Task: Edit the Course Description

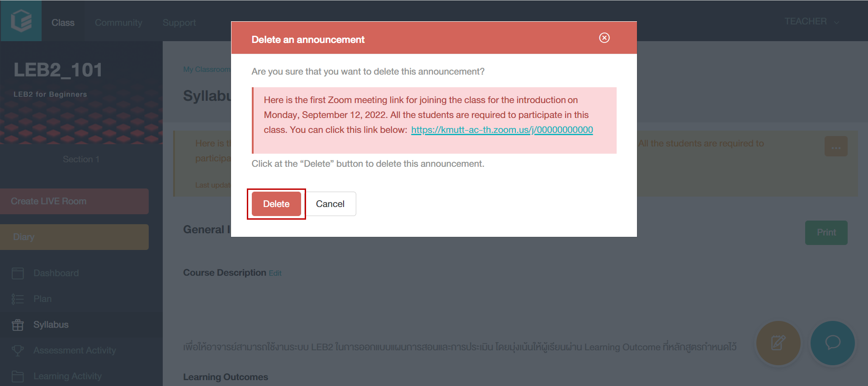Action: coord(275,273)
